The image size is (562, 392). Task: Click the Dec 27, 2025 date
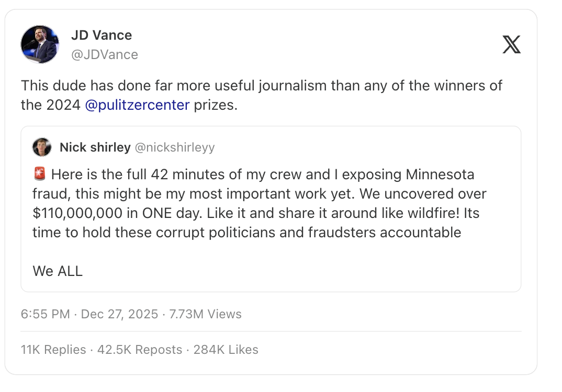tap(120, 314)
